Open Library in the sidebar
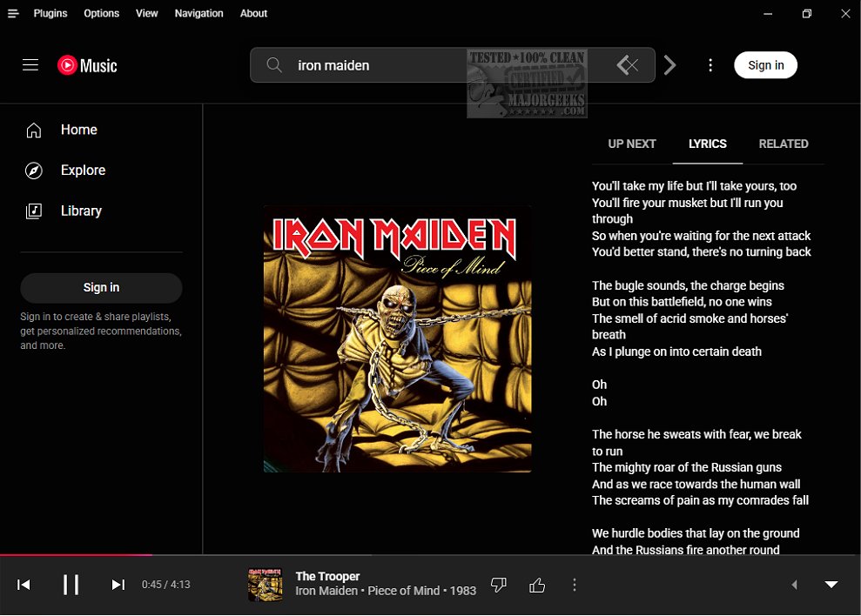This screenshot has width=861, height=616. point(102,211)
